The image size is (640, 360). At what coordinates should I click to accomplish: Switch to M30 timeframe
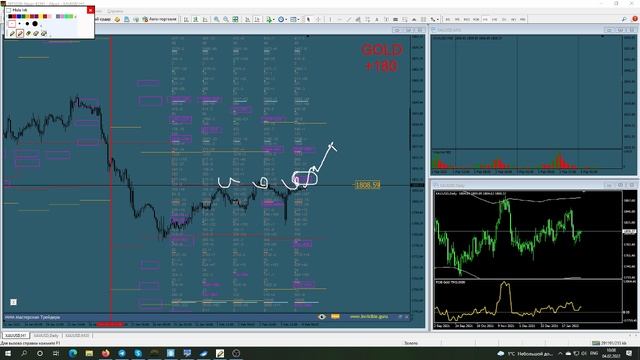[x=476, y=19]
